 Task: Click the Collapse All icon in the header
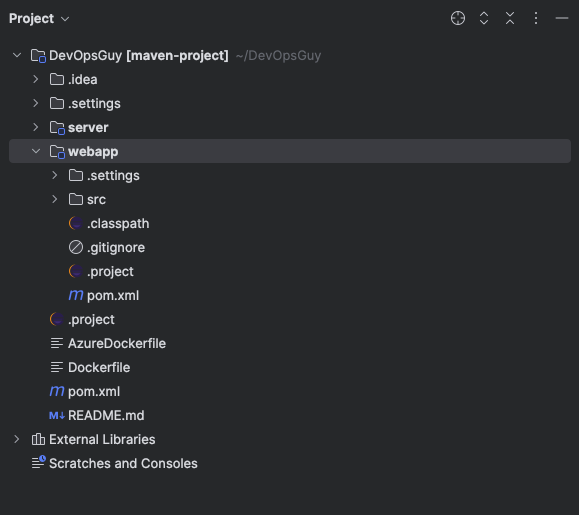click(510, 18)
